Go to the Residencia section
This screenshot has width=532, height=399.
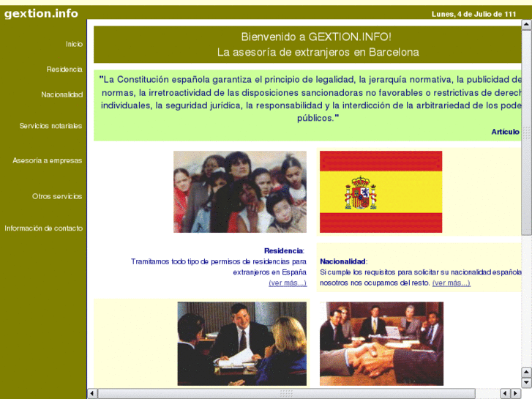coord(64,70)
